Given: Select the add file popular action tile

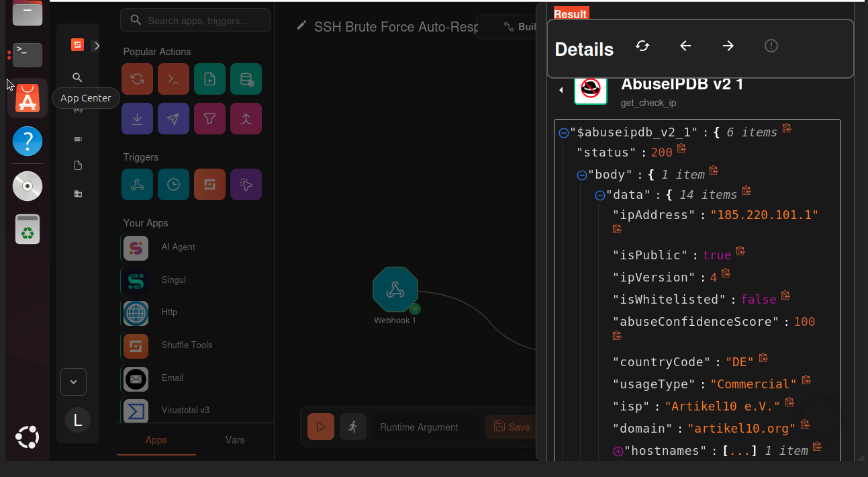Looking at the screenshot, I should point(209,79).
